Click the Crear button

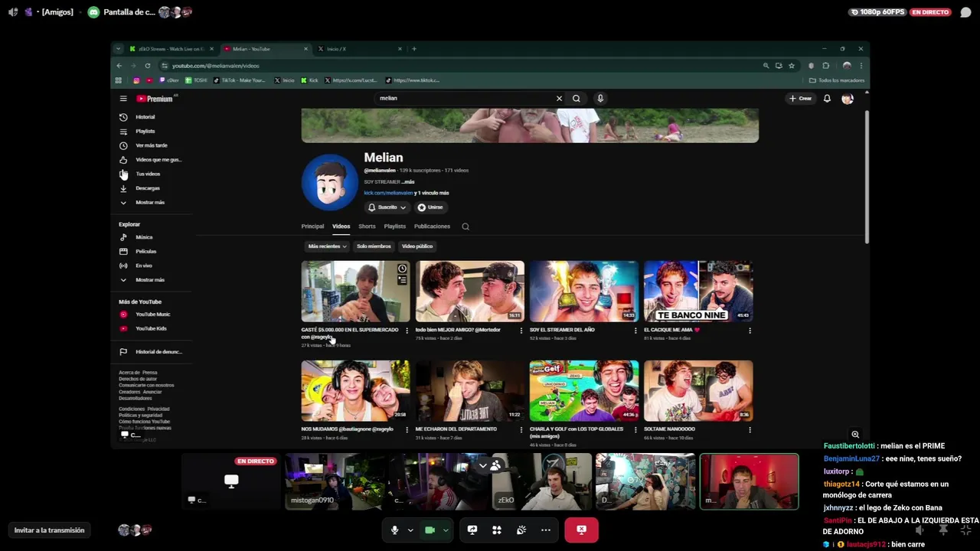(800, 99)
